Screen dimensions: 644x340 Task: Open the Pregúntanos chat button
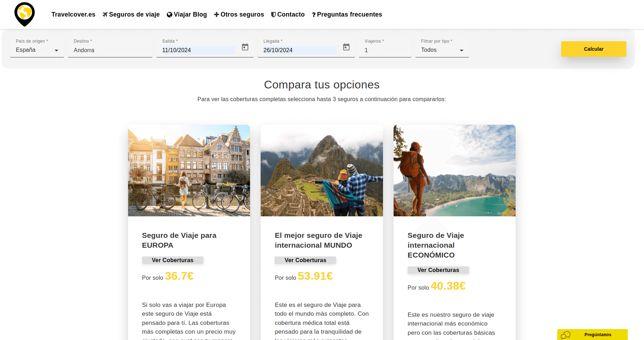593,335
